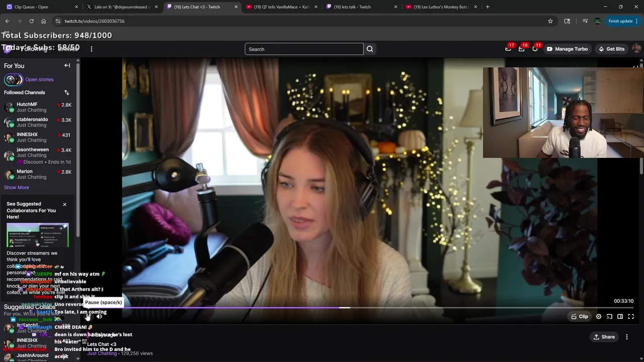Click the stories avatar ring icon
This screenshot has height=362, width=644.
(x=13, y=79)
